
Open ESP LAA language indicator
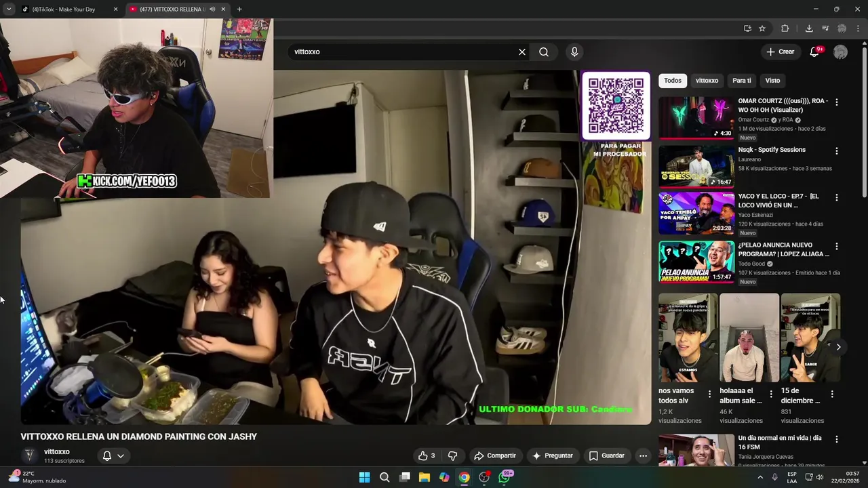point(792,477)
